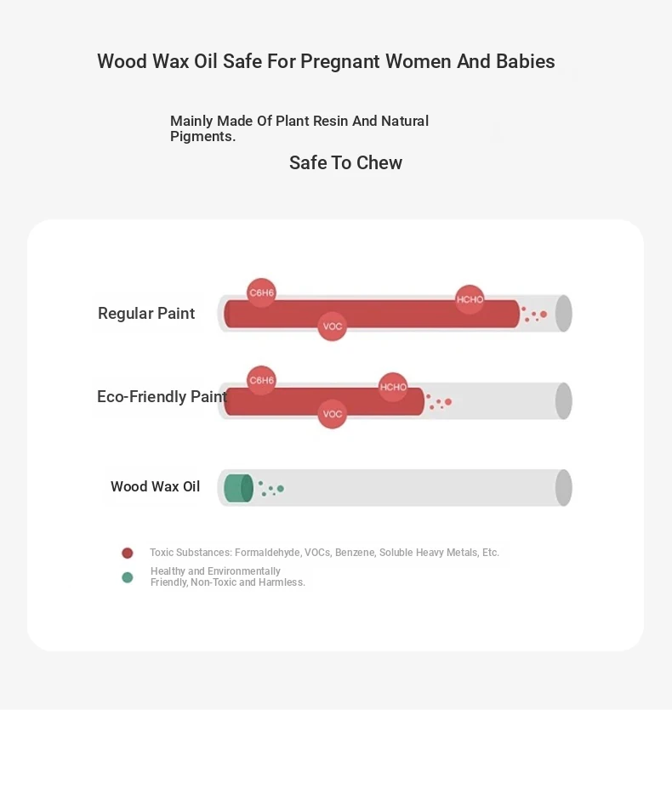Click the Safe To Chew text
This screenshot has width=672, height=789.
point(345,163)
